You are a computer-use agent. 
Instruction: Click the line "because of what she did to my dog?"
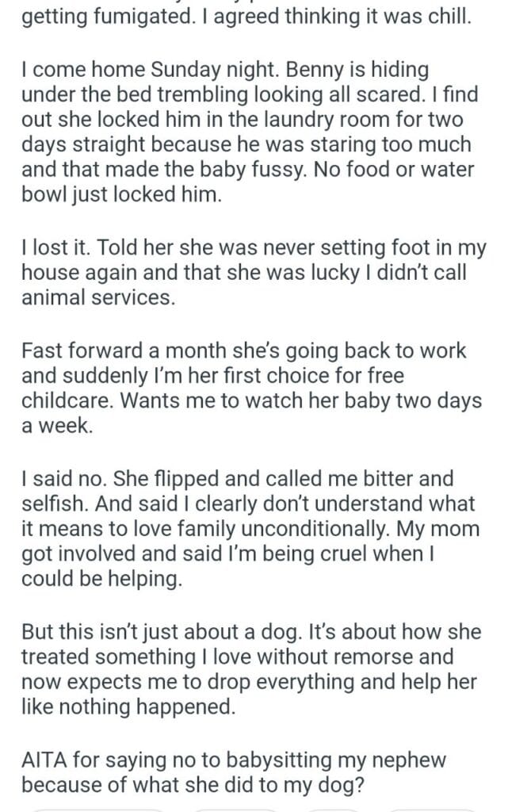pyautogui.click(x=197, y=784)
